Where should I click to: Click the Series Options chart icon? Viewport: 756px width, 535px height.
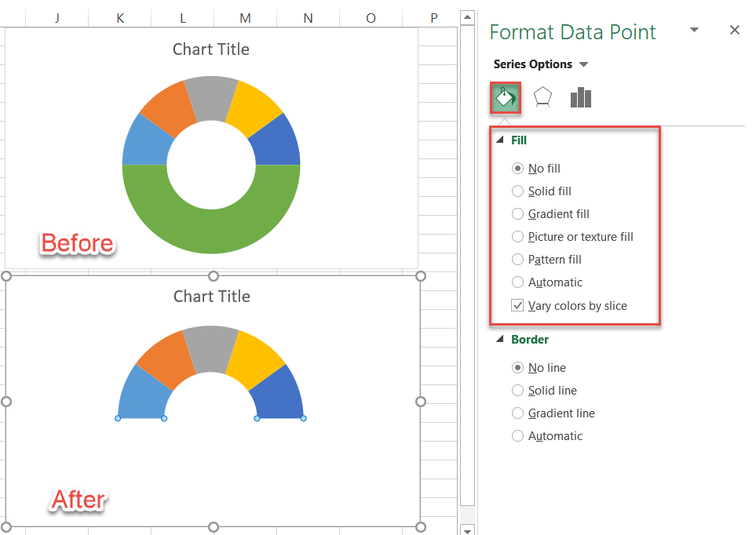tap(580, 97)
